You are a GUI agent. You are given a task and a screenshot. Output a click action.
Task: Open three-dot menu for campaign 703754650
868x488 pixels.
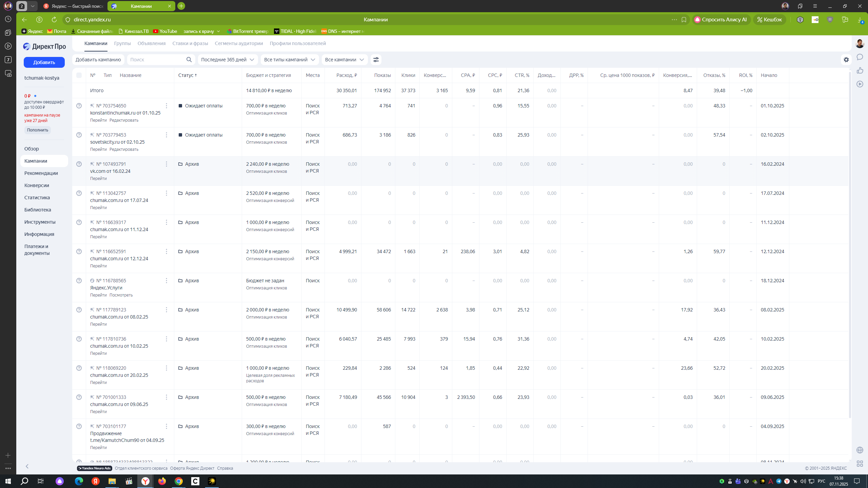click(166, 106)
